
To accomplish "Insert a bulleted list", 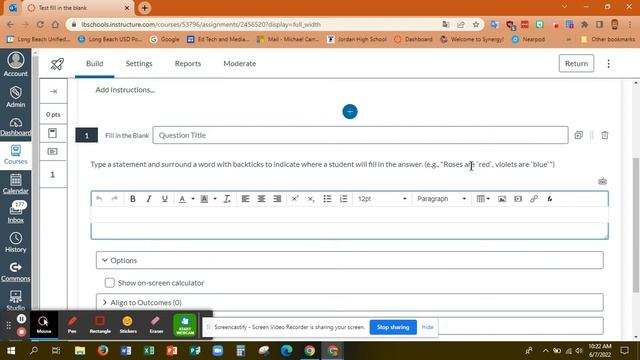I will [327, 199].
